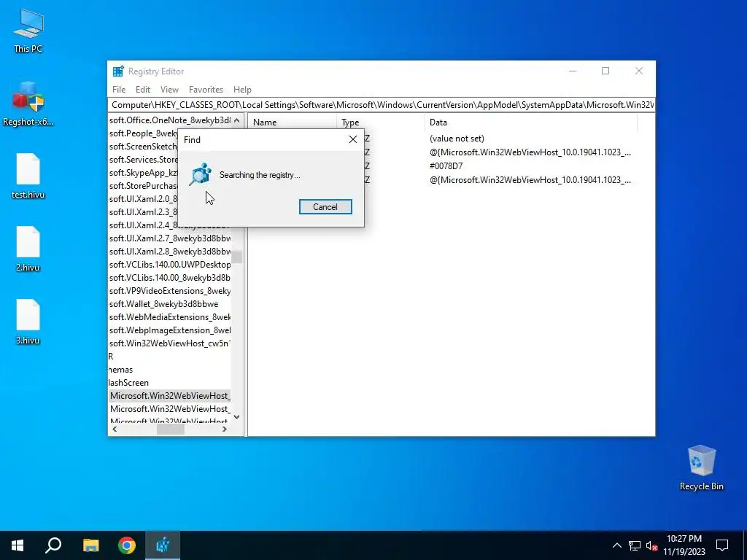
Task: Select Regshot-x64 desktop icon
Action: tap(28, 104)
